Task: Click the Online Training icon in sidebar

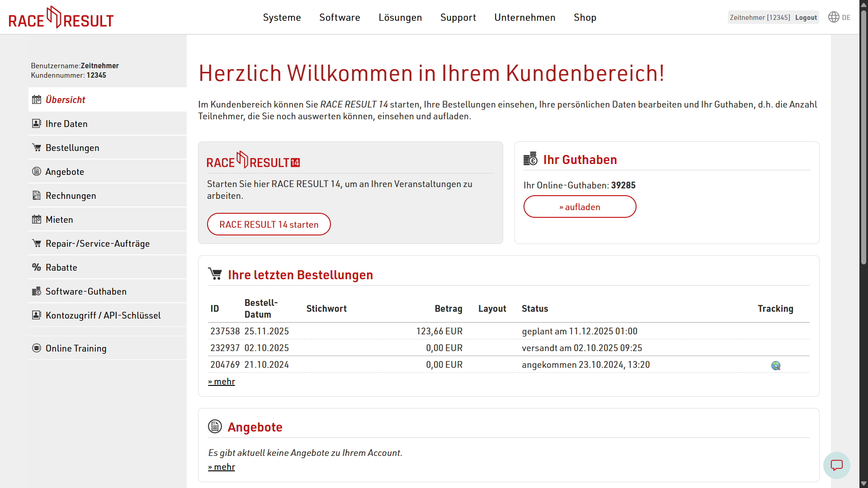Action: tap(37, 348)
